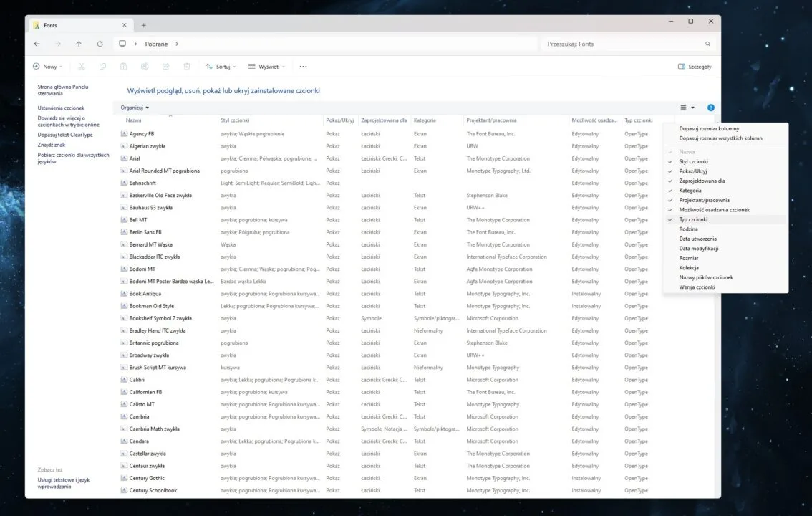Click the back navigation arrow

(37, 44)
